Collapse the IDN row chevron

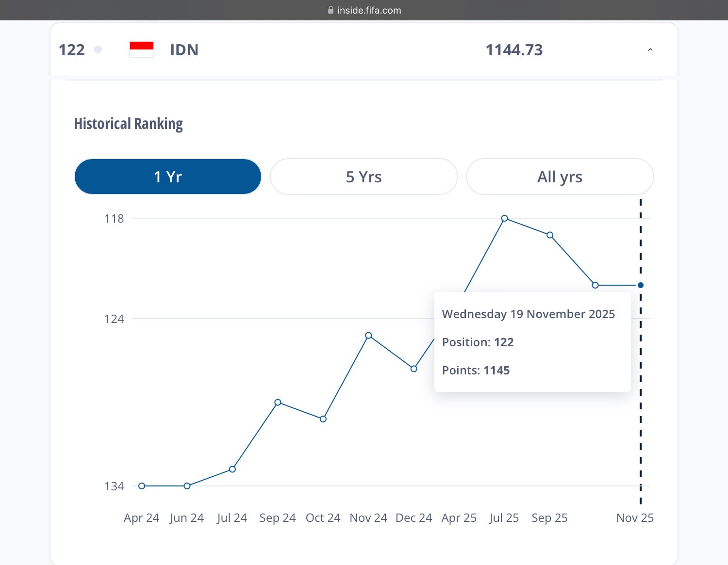[x=650, y=50]
